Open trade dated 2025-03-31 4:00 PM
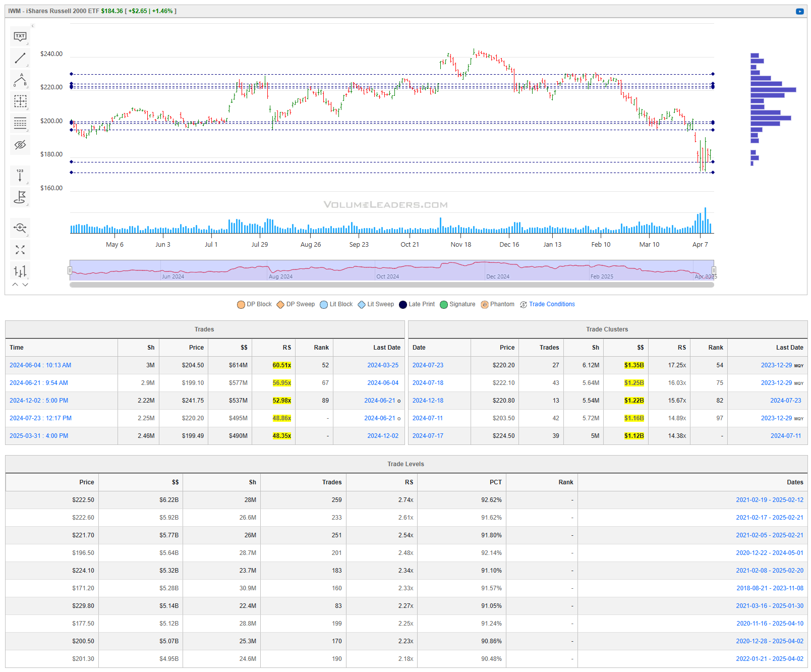The height and width of the screenshot is (672, 811). point(39,436)
